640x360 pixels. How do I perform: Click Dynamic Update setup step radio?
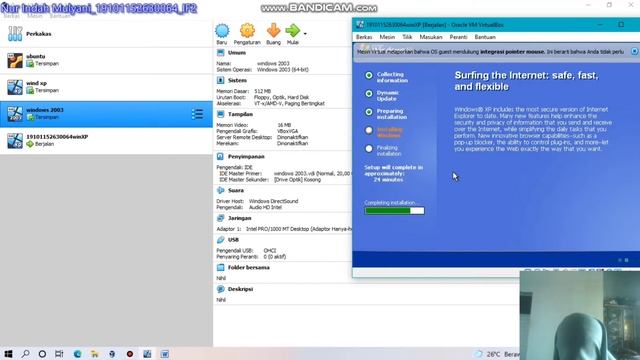pyautogui.click(x=369, y=94)
